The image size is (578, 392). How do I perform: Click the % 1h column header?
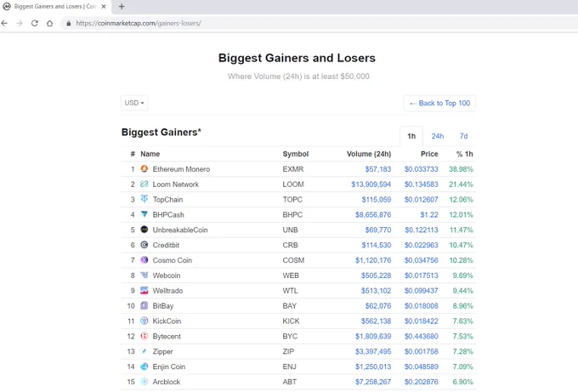tap(464, 154)
